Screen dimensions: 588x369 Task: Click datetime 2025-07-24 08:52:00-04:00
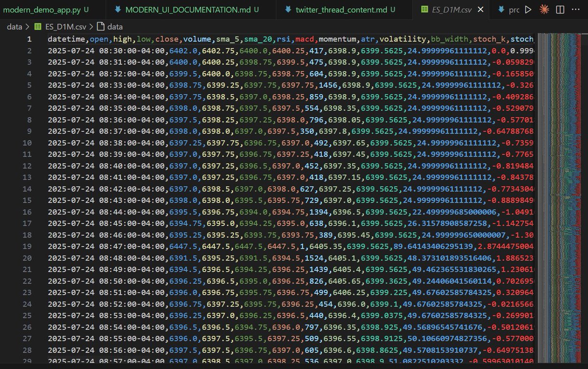pos(106,304)
